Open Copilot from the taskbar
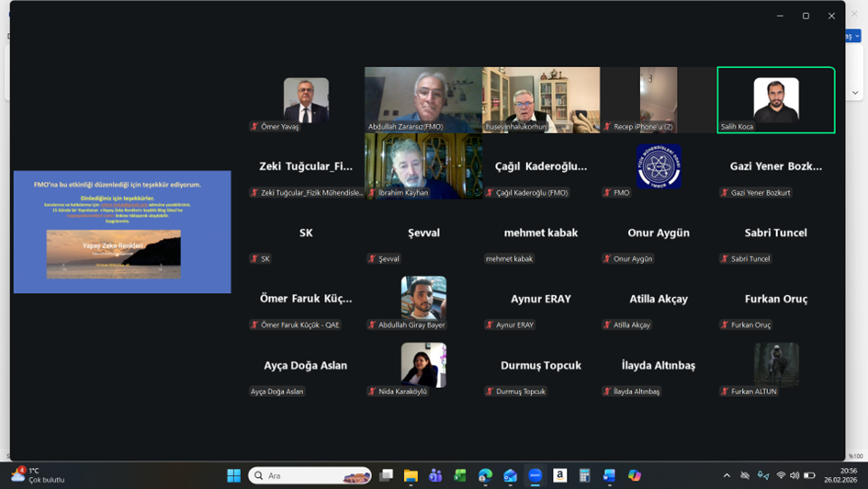Screen dimensions: 868x489 coord(634,475)
